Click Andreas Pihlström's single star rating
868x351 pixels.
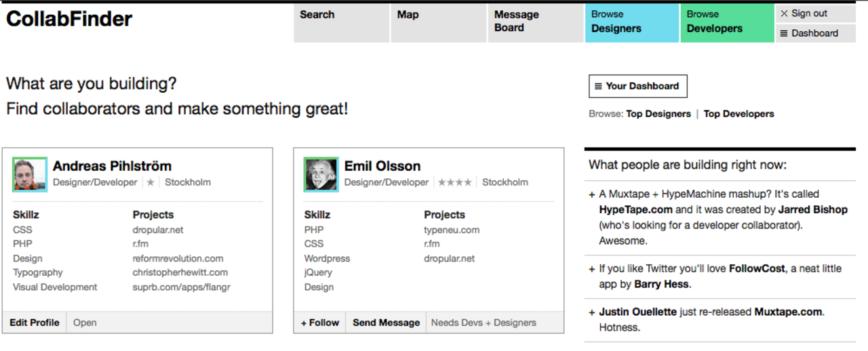pos(151,182)
